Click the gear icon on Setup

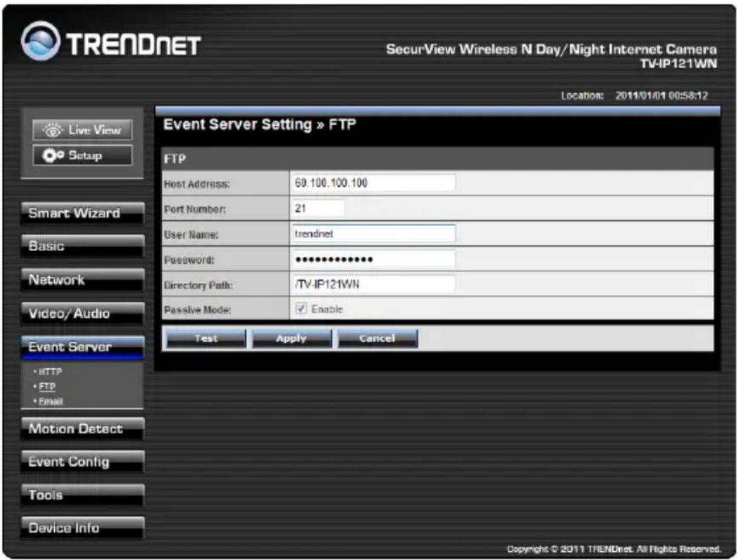pyautogui.click(x=53, y=155)
